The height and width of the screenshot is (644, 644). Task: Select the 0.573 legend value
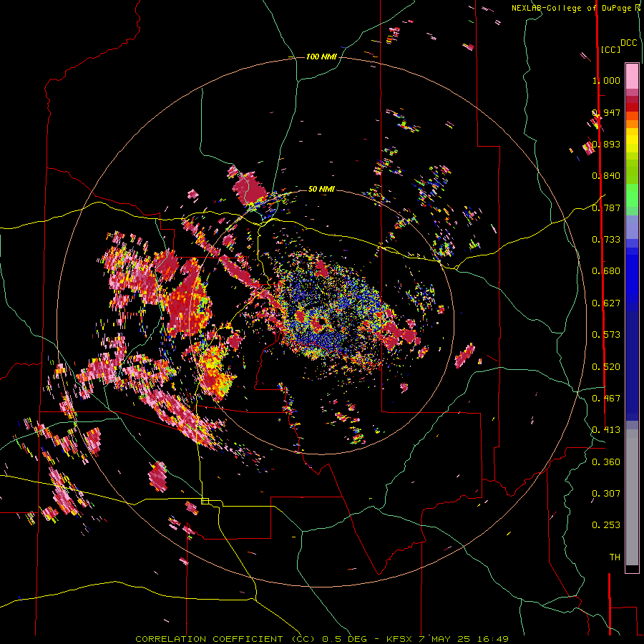606,335
